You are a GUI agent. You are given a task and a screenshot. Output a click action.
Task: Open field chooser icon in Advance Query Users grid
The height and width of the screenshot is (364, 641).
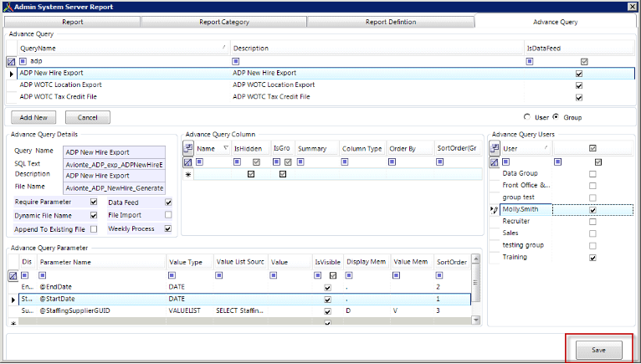495,148
